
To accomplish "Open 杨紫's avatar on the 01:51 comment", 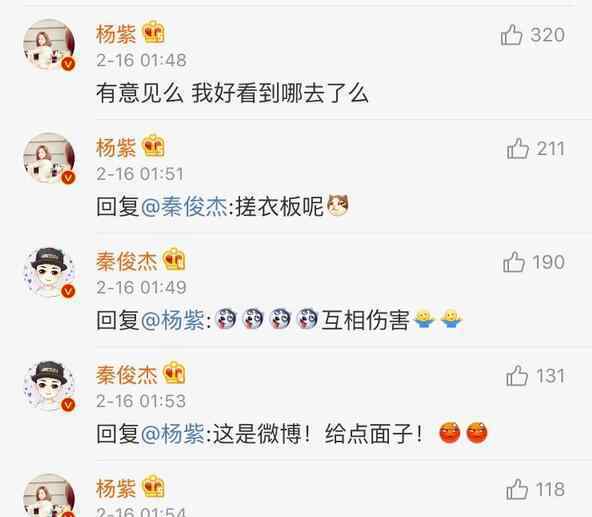I will pyautogui.click(x=49, y=158).
